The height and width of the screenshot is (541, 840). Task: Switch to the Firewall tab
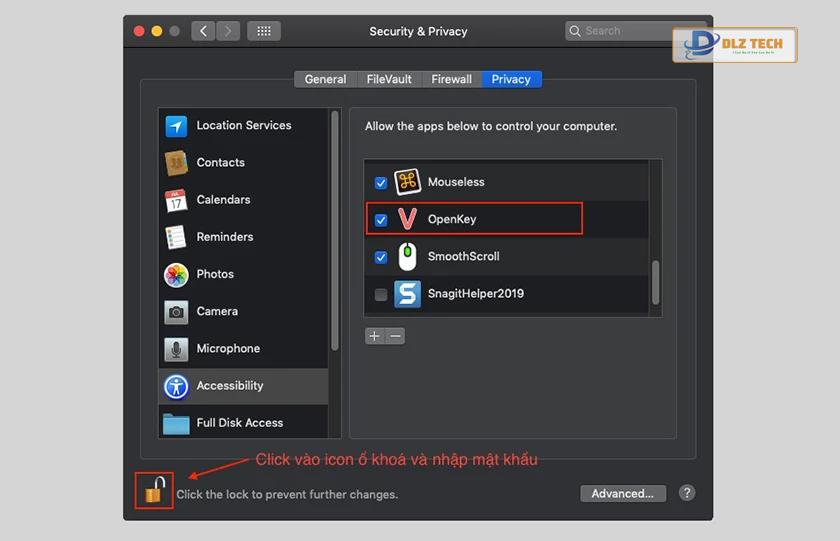click(452, 79)
